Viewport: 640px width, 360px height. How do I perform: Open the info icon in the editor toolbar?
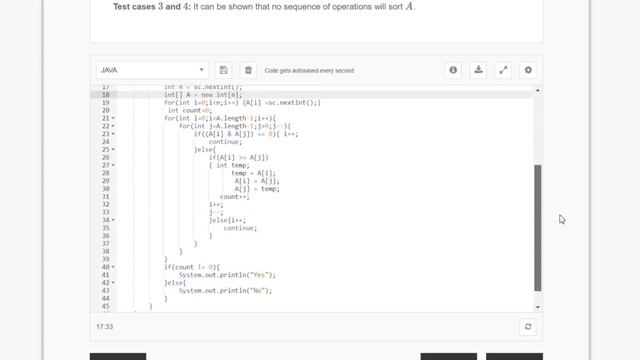453,70
